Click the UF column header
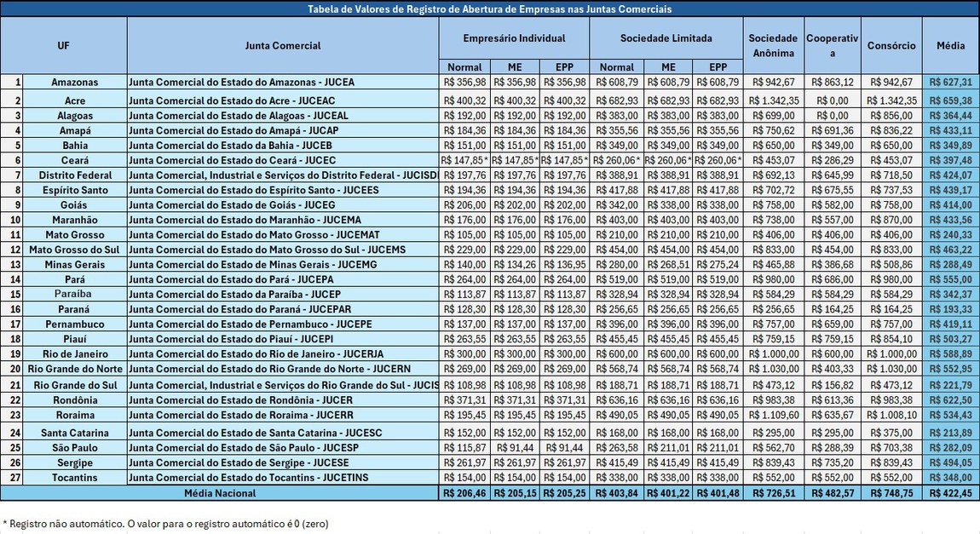Image resolution: width=980 pixels, height=534 pixels. click(63, 46)
